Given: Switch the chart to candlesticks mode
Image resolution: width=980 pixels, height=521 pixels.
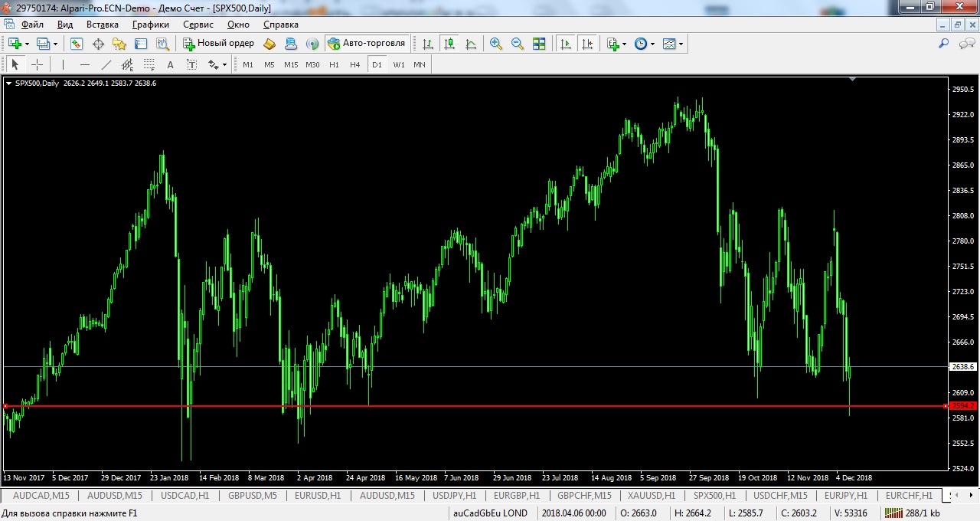Looking at the screenshot, I should [449, 44].
